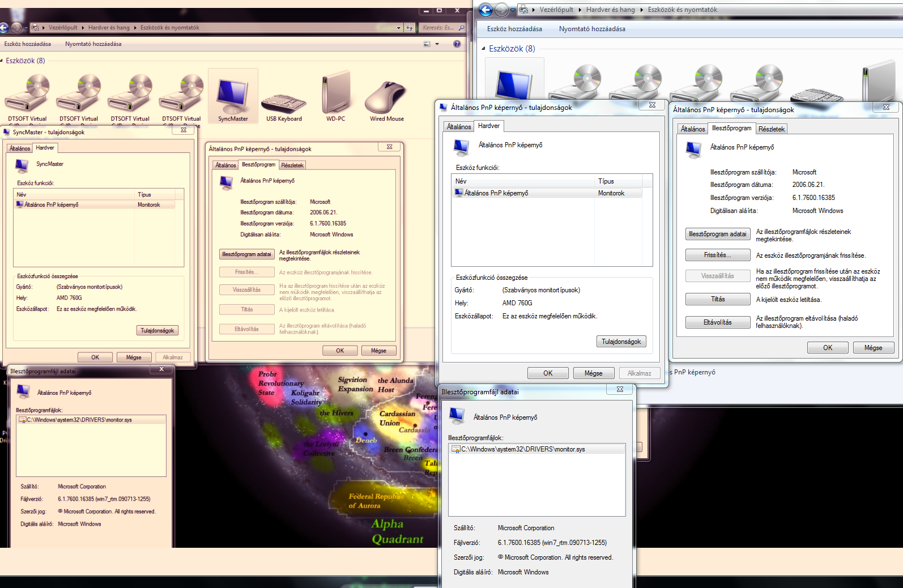
Task: Collapse Eszközök (8) group in right Explorer
Action: coord(483,49)
